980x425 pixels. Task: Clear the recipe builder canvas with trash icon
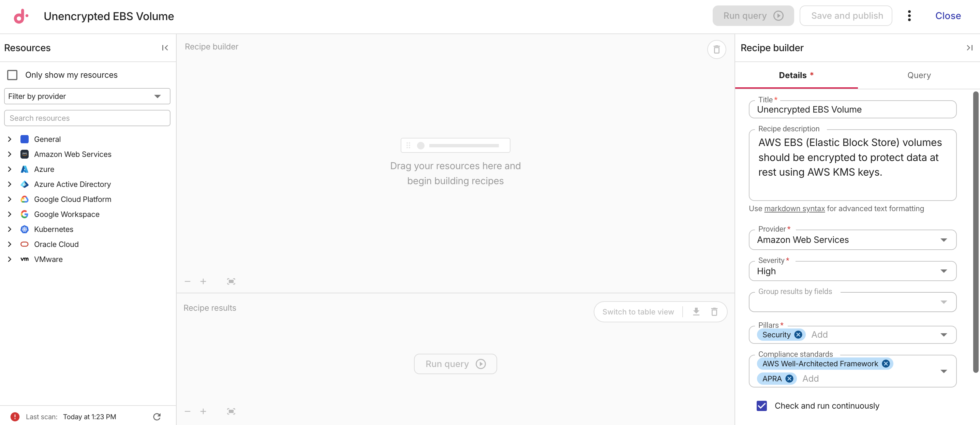click(716, 49)
